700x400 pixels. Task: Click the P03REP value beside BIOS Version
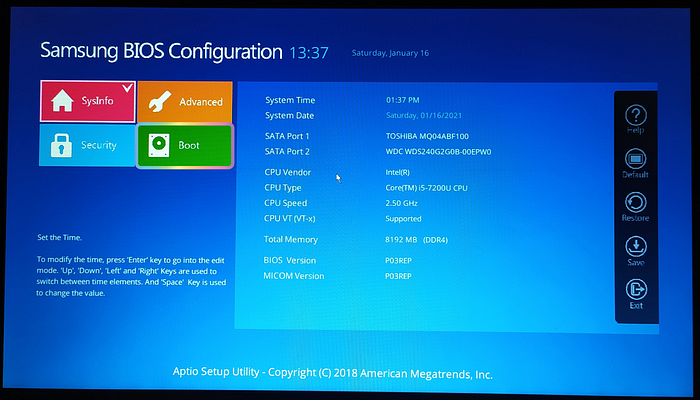pyautogui.click(x=398, y=260)
